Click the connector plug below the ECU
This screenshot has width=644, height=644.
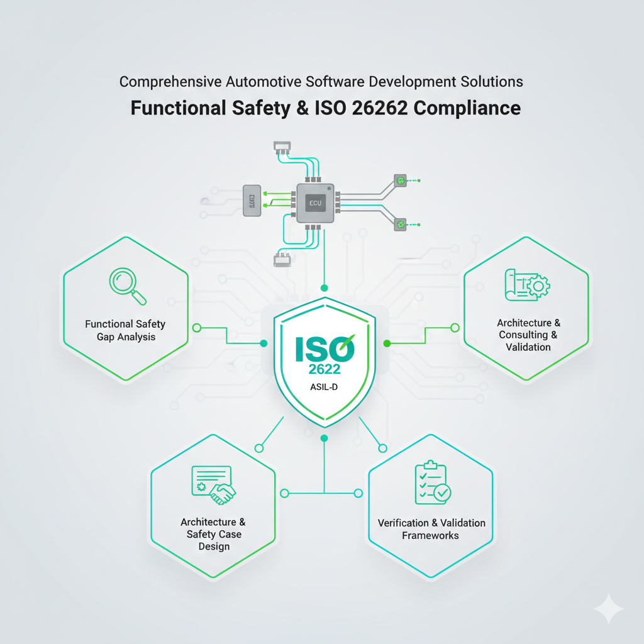(282, 260)
